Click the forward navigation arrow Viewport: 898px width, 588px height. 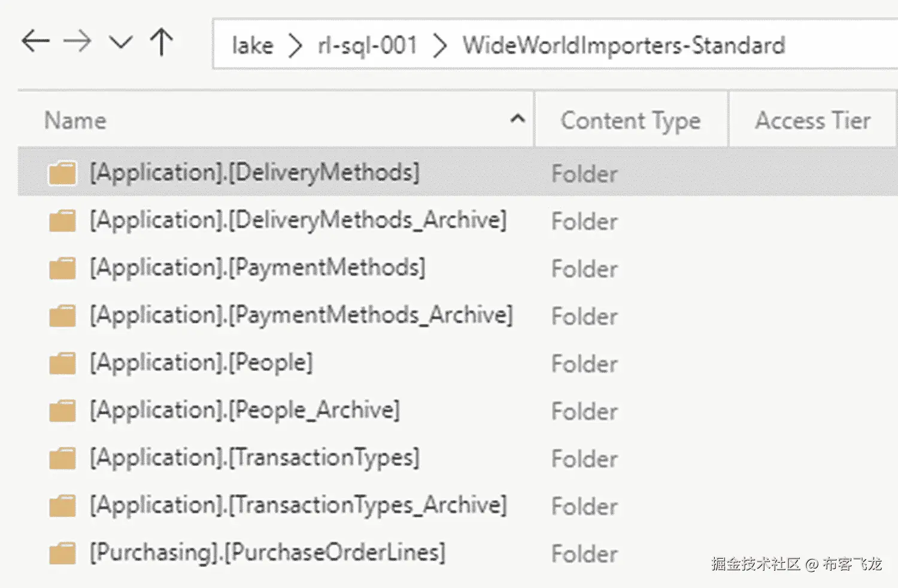pyautogui.click(x=78, y=42)
